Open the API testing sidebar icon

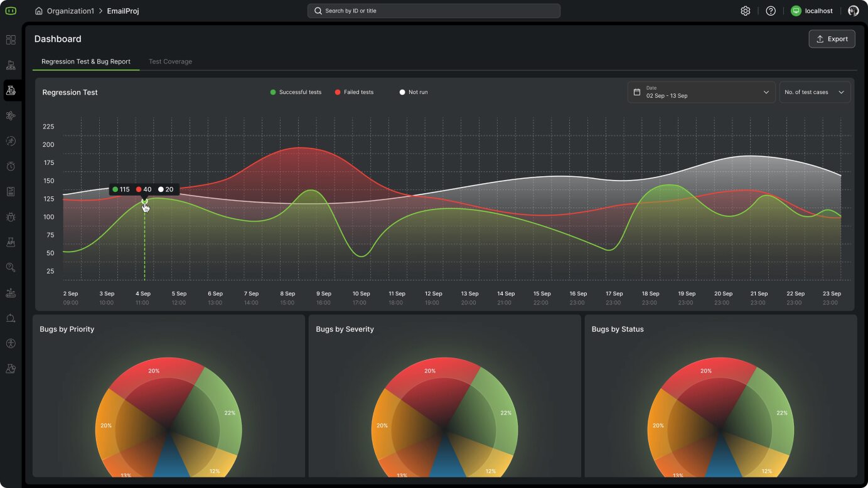tap(11, 242)
